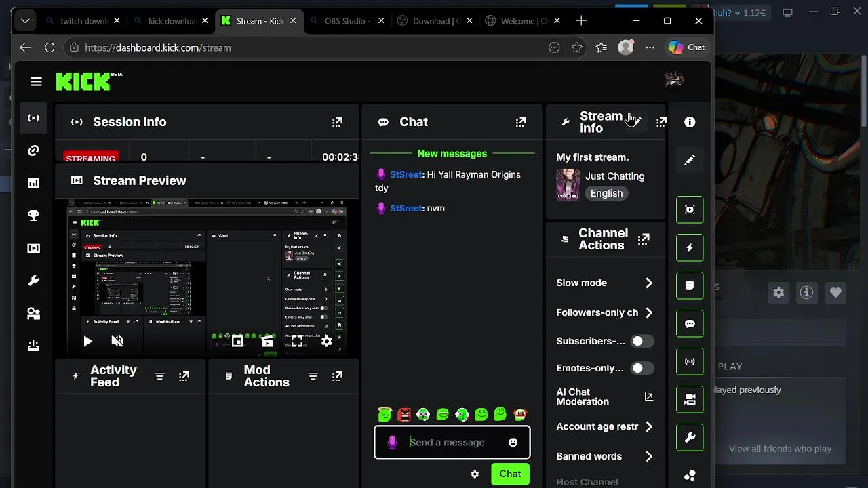868x488 pixels.
Task: Click View all friends who play in Steam
Action: [x=780, y=449]
